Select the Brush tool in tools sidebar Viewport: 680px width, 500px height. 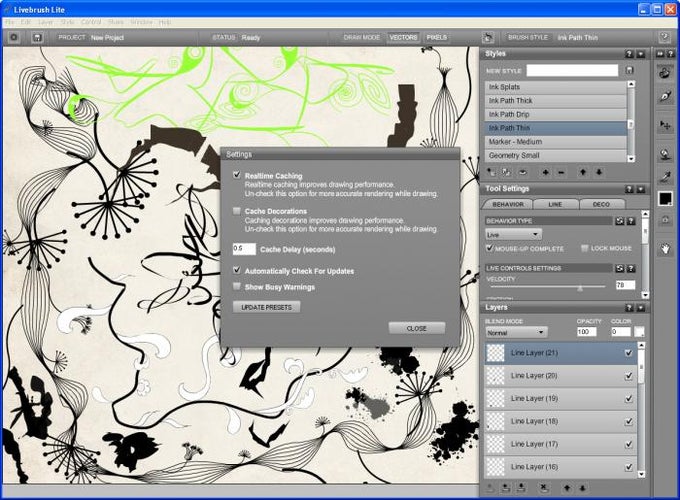tap(665, 72)
